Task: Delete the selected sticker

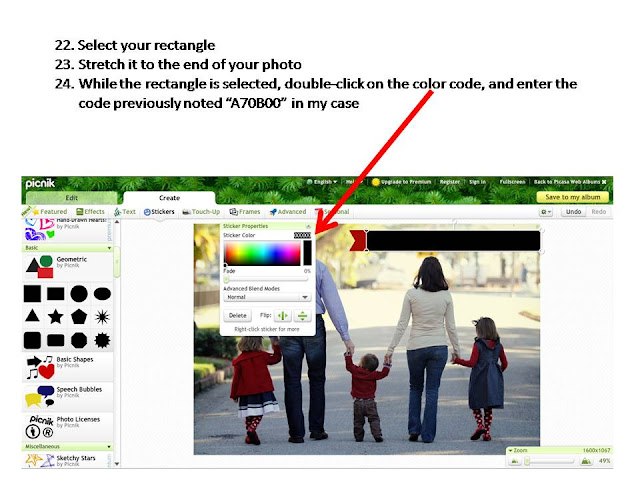Action: click(x=238, y=316)
